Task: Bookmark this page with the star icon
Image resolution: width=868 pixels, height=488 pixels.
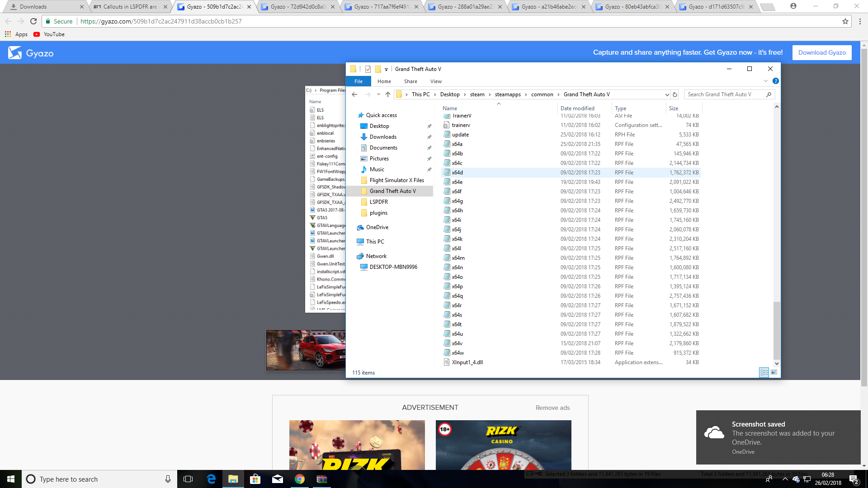Action: pos(845,21)
